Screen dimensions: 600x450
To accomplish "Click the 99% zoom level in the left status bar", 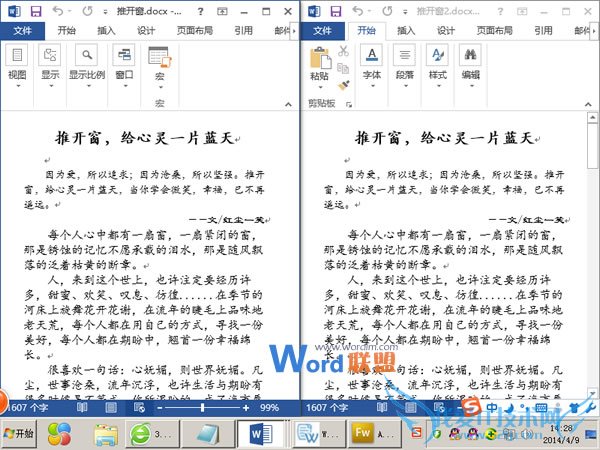I will 269,408.
